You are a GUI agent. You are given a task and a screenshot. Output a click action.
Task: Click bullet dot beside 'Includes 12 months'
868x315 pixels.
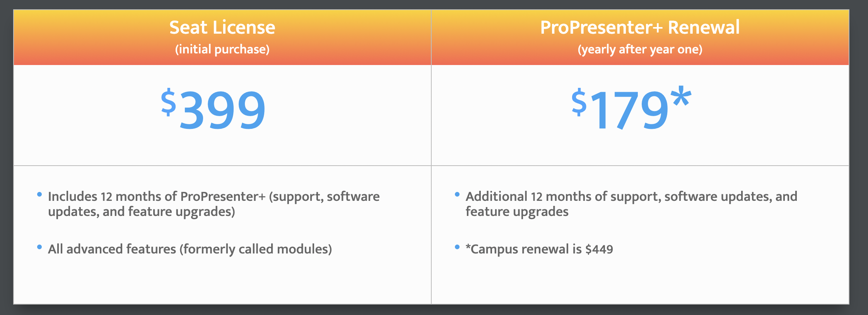[39, 194]
